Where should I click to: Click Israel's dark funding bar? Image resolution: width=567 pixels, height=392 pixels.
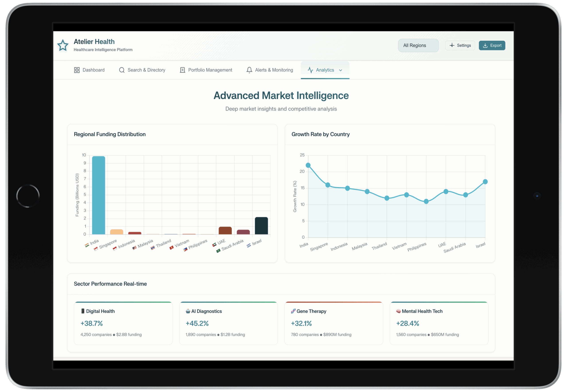pyautogui.click(x=261, y=226)
